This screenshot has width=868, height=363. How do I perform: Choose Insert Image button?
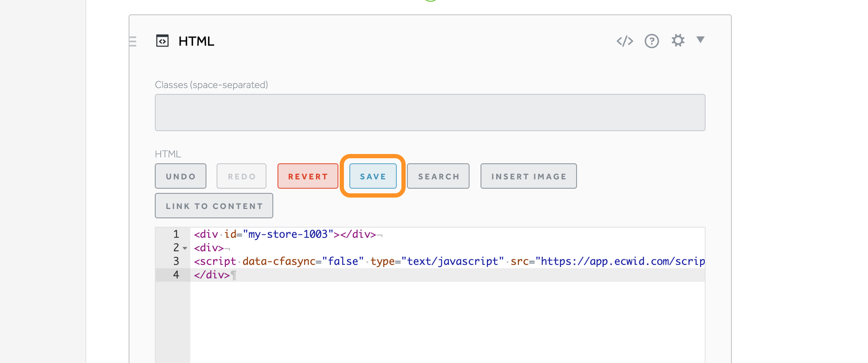click(528, 176)
